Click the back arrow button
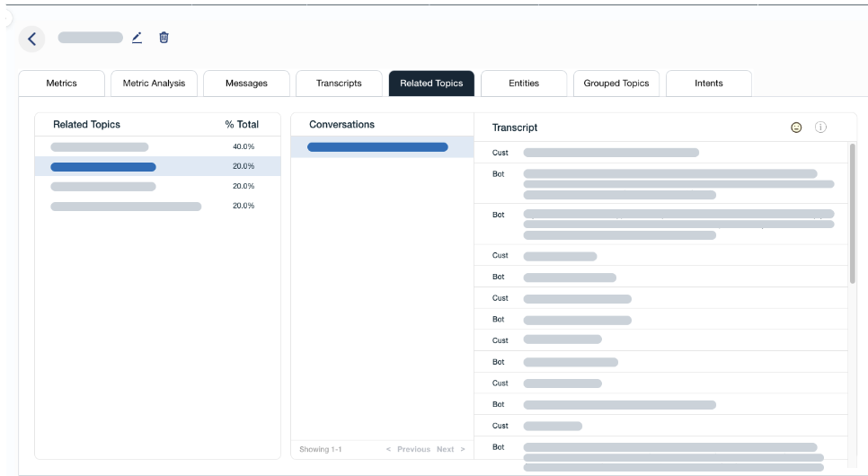Image resolution: width=868 pixels, height=476 pixels. 32,39
